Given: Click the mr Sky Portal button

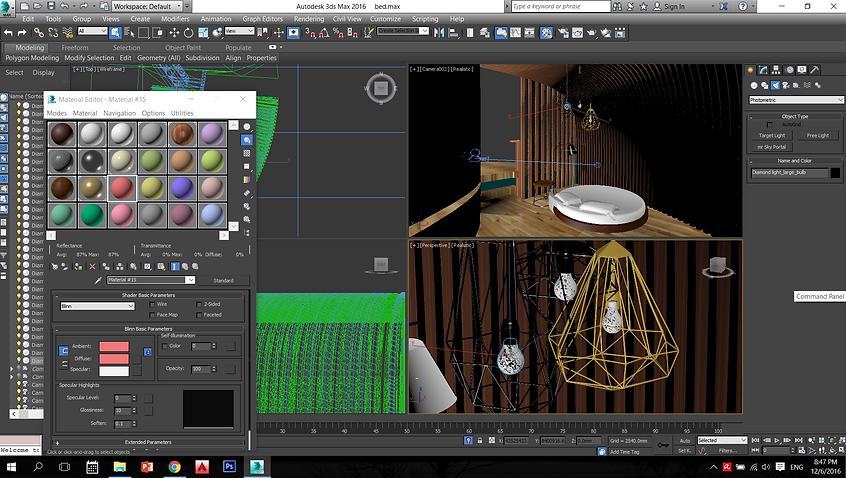Looking at the screenshot, I should [x=772, y=147].
